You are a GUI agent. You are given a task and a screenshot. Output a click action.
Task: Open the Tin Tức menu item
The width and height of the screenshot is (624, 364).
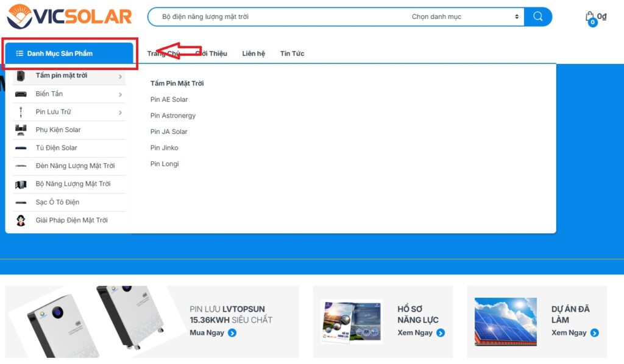click(x=292, y=54)
